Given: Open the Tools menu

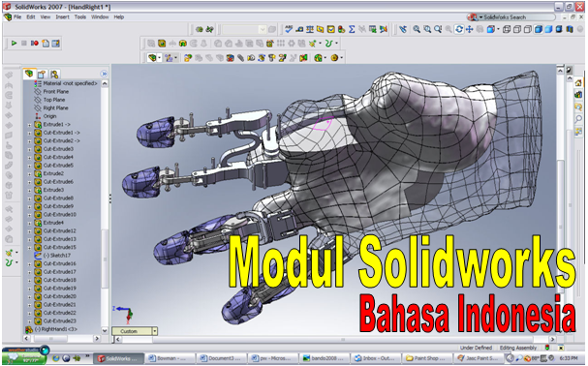Looking at the screenshot, I should [79, 17].
